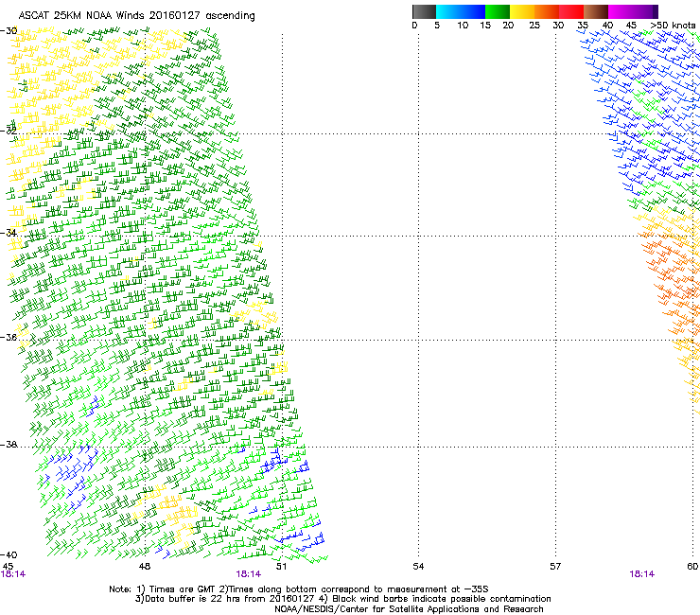
Task: Select the '-30' latitude axis label
Action: (9, 31)
